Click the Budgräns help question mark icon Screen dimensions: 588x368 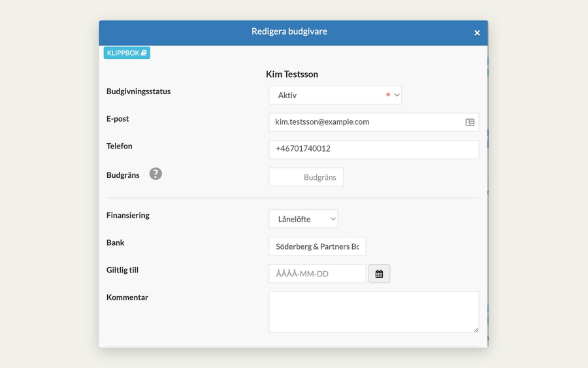tap(155, 174)
